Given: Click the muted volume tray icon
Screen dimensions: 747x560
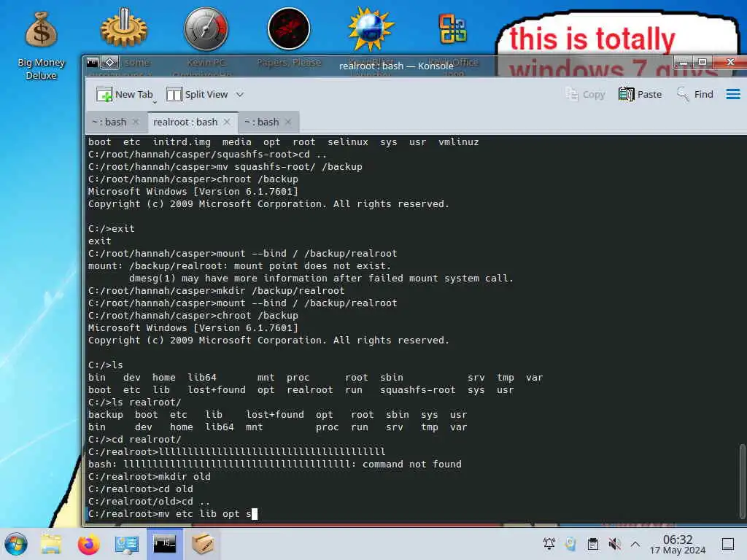Looking at the screenshot, I should click(614, 543).
